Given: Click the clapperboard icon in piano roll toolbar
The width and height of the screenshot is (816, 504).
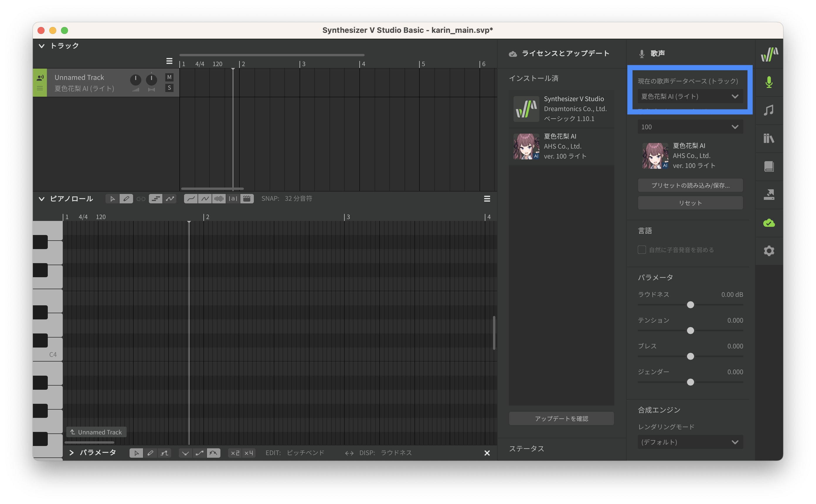Looking at the screenshot, I should click(247, 199).
